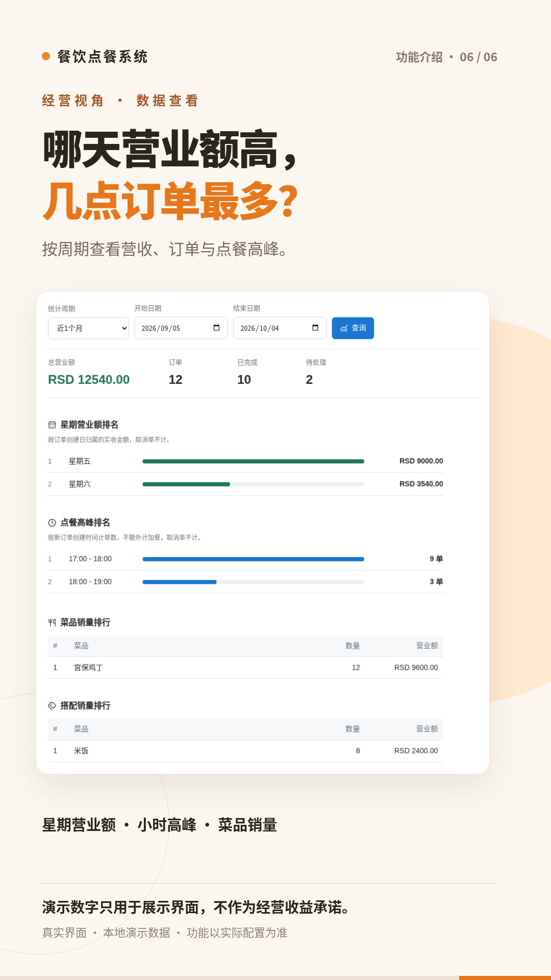This screenshot has width=551, height=980.
Task: Click the 米饭 side dish row
Action: [x=245, y=751]
